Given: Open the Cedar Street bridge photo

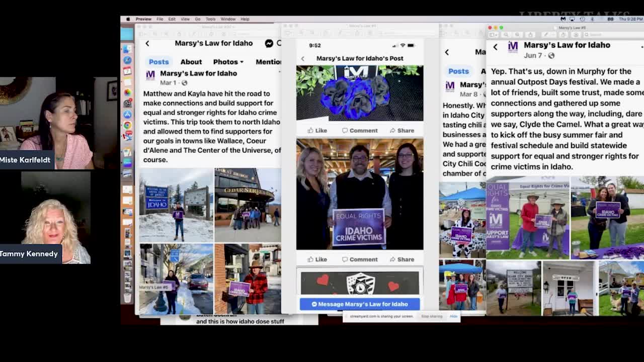Looking at the screenshot, I should pos(248,205).
